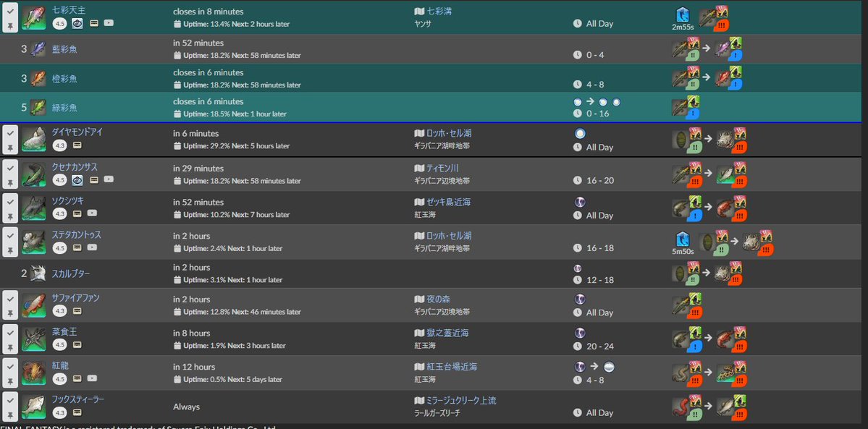Open the ダイヤモンドアイ fish name link
This screenshot has width=868, height=429.
[77, 132]
